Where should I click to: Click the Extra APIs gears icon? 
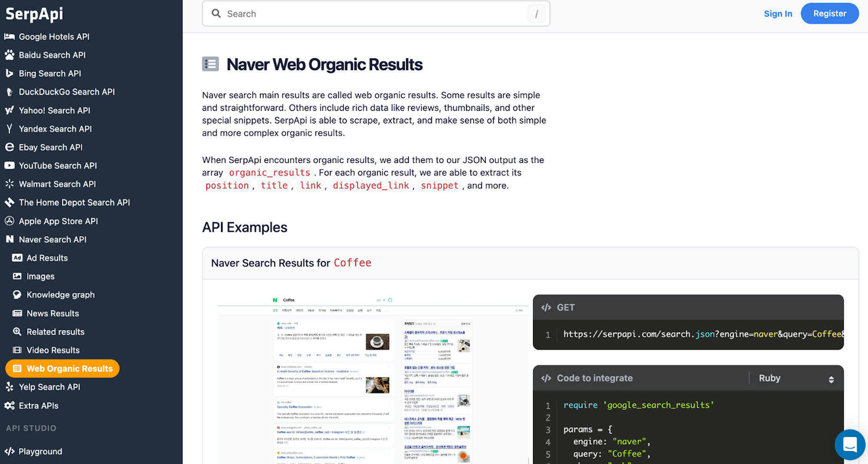10,405
